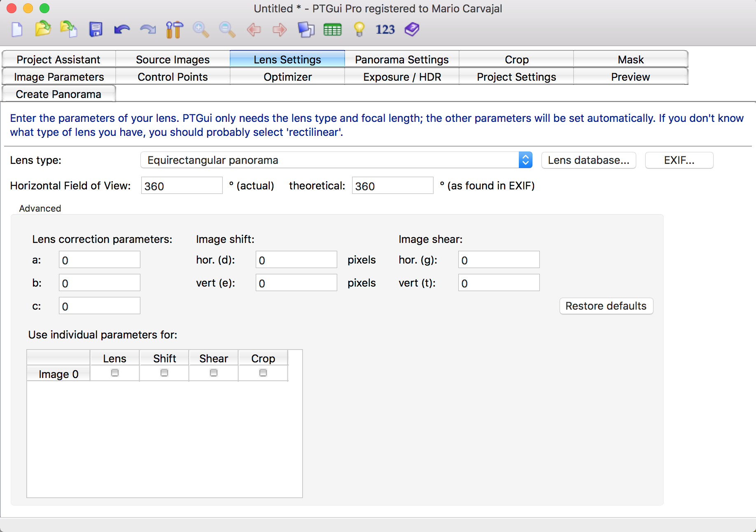Click the Apply Template icon

[x=68, y=29]
